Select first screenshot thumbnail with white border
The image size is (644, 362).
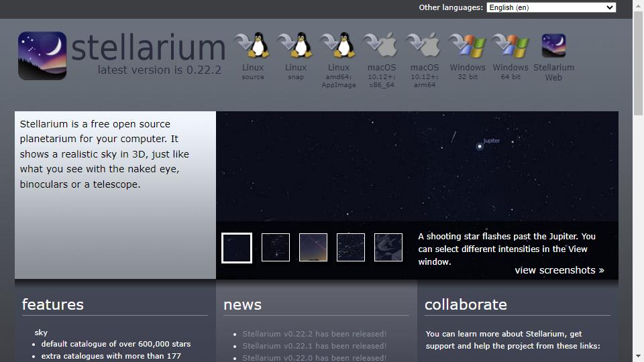[x=237, y=248]
